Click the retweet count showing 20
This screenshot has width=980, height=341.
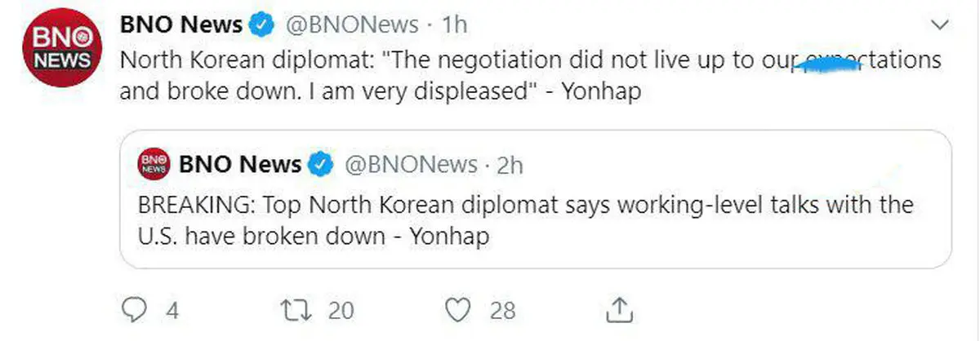coord(341,310)
